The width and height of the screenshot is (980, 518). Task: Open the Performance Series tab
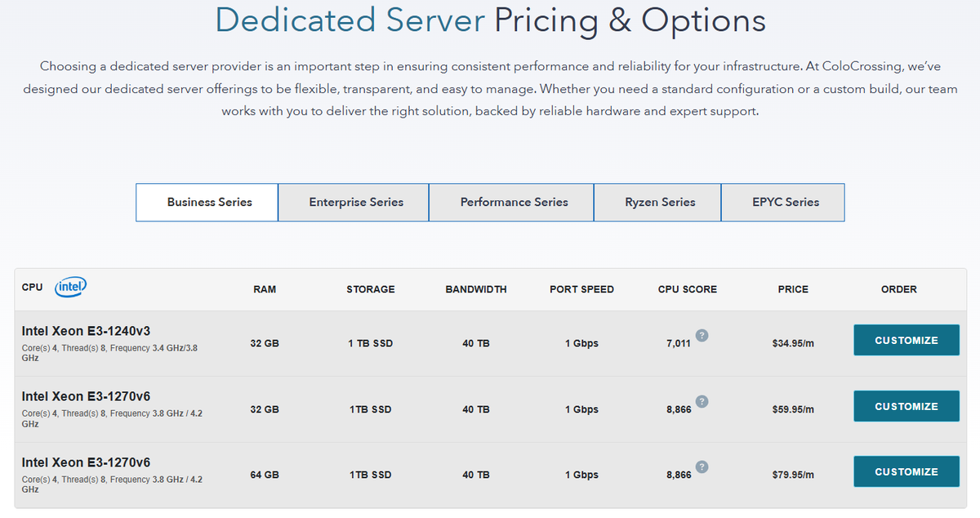[511, 202]
